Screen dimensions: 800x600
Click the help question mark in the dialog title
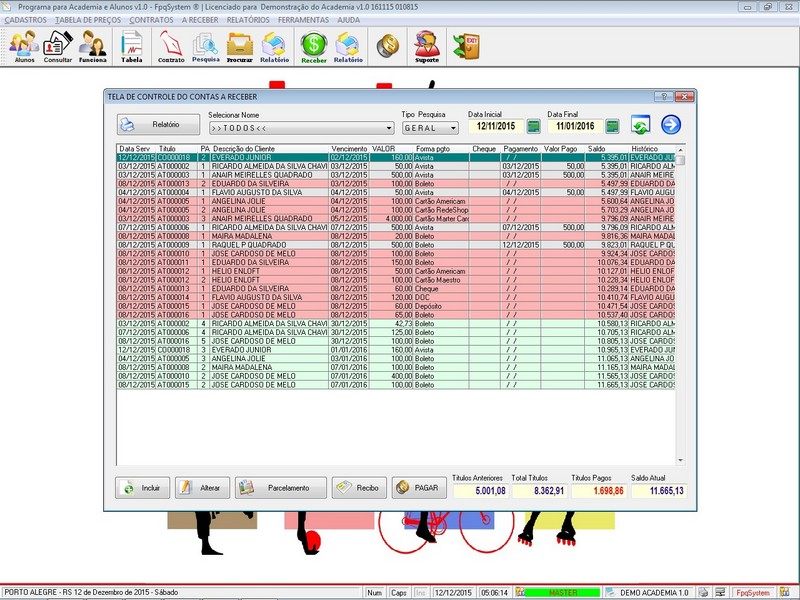(x=664, y=96)
